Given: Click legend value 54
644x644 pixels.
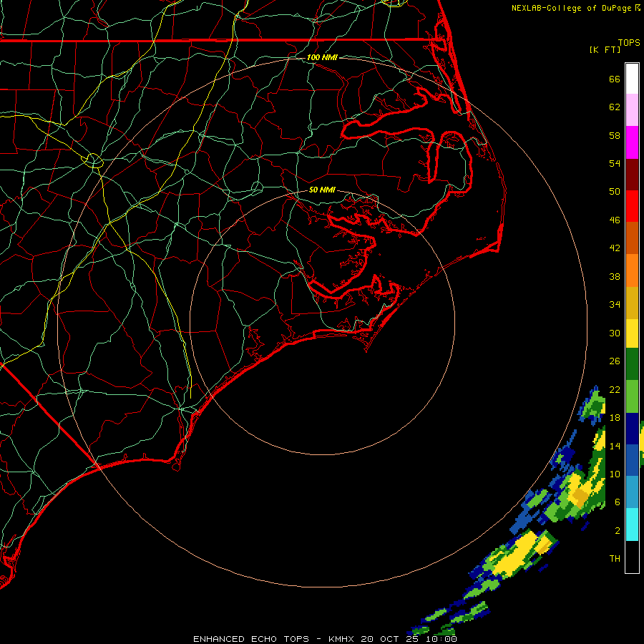Looking at the screenshot, I should pos(615,163).
